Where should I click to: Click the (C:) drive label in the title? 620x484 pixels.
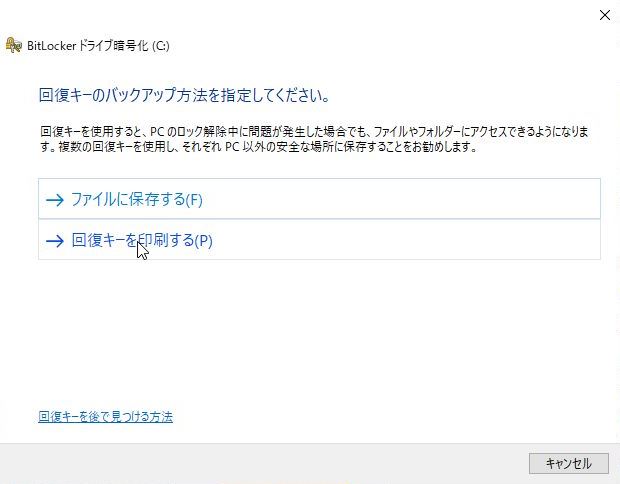(x=161, y=46)
